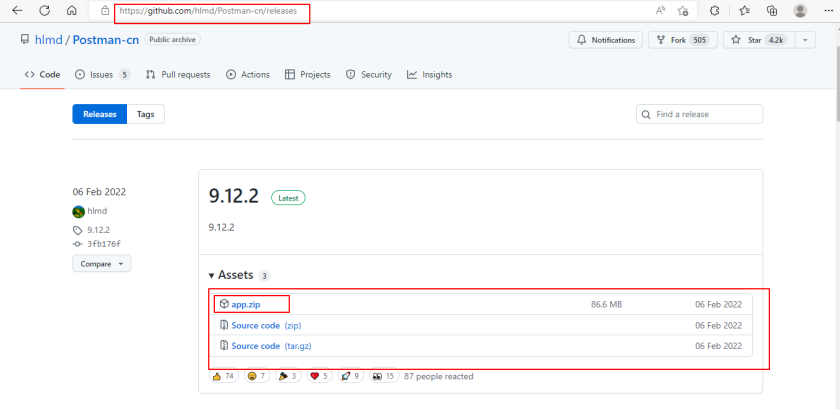Switch to the Code tab

point(42,75)
